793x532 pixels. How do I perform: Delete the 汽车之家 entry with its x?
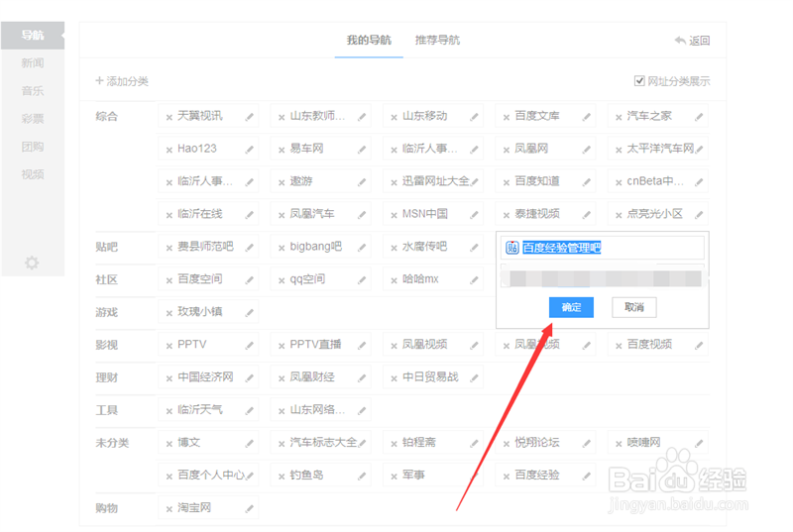pyautogui.click(x=619, y=117)
